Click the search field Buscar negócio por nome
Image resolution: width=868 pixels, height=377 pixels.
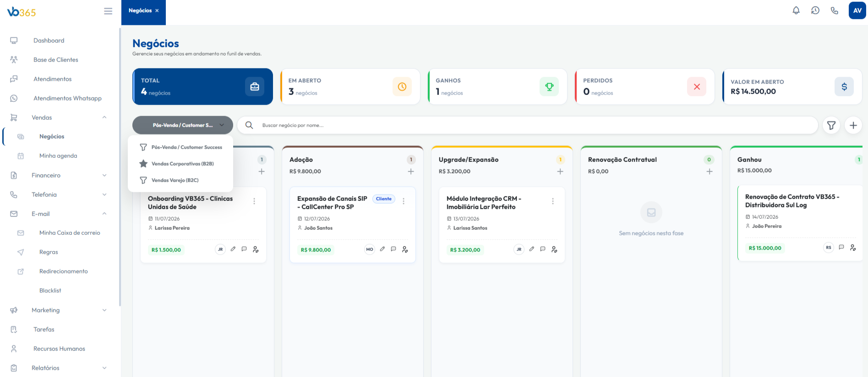tap(528, 125)
